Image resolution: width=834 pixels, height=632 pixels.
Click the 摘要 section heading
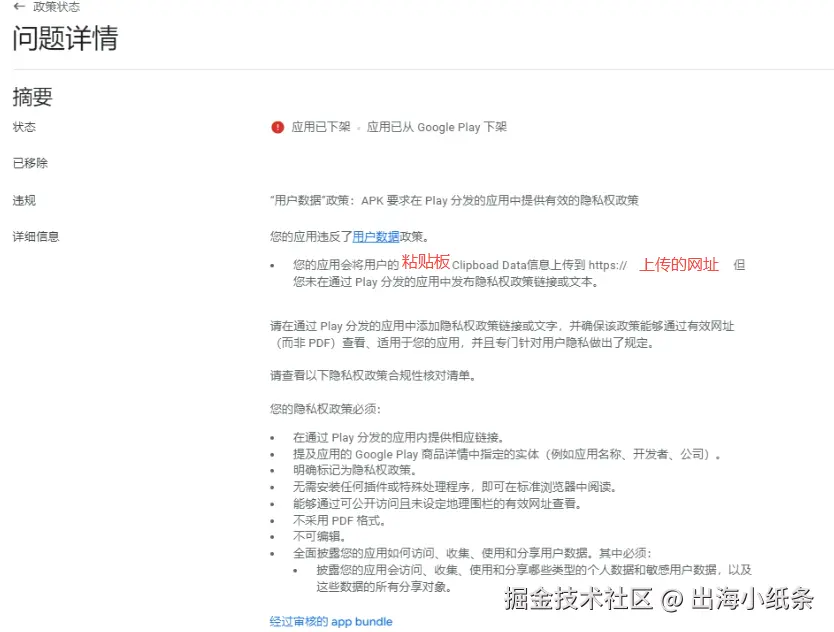tap(32, 97)
